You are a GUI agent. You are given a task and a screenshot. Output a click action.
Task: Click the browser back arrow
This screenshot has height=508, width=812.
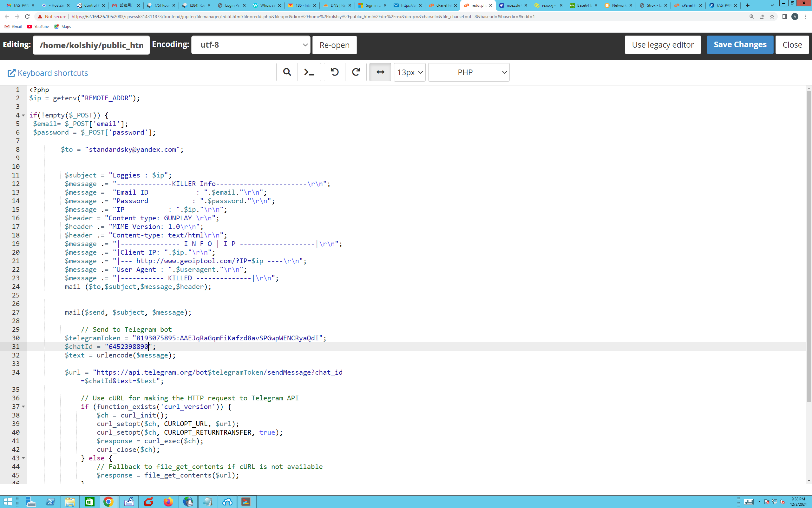click(7, 17)
